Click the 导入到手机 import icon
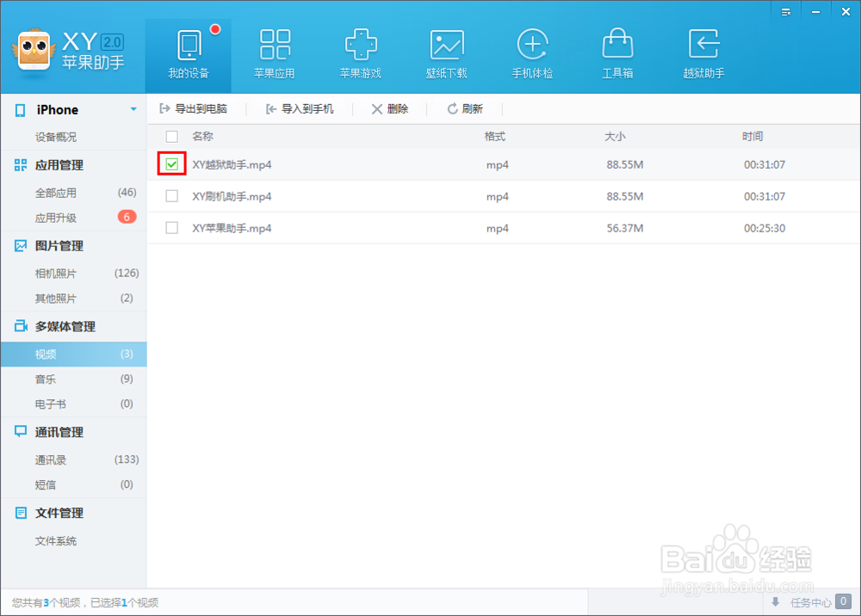 click(270, 109)
